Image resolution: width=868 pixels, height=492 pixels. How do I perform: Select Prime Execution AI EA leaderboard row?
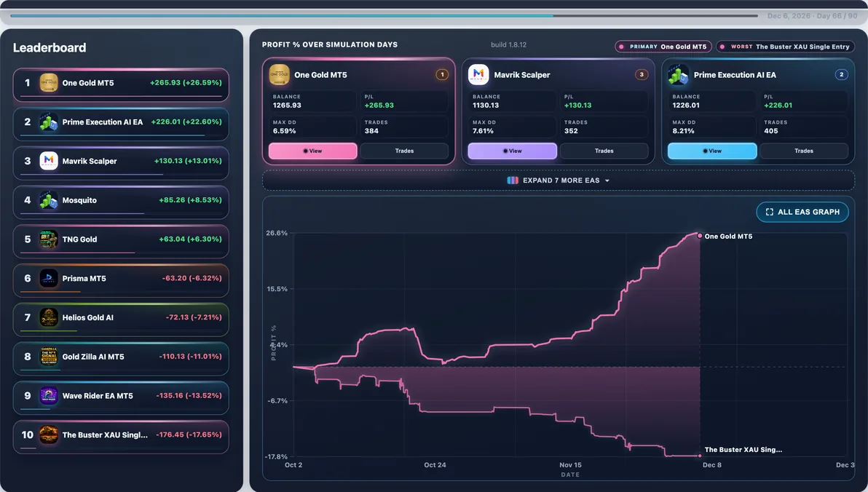[x=121, y=124]
